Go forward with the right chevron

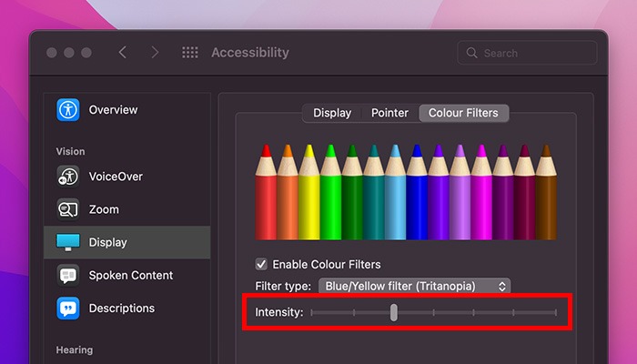[155, 53]
